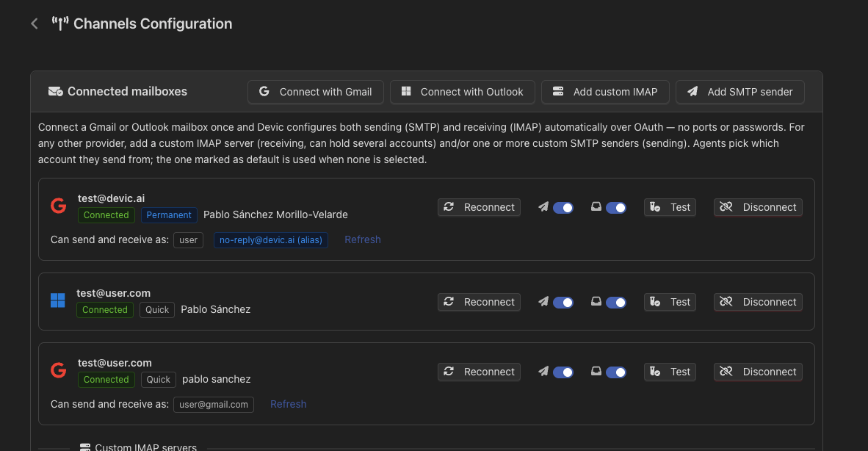The width and height of the screenshot is (868, 451).
Task: Test the test@devic.ai mailbox connection
Action: tap(670, 208)
